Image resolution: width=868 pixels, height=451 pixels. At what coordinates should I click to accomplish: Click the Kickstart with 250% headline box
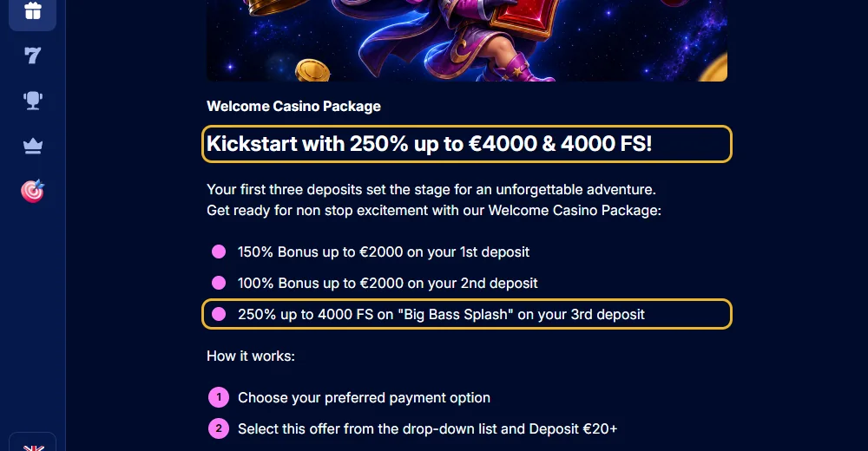[x=467, y=144]
